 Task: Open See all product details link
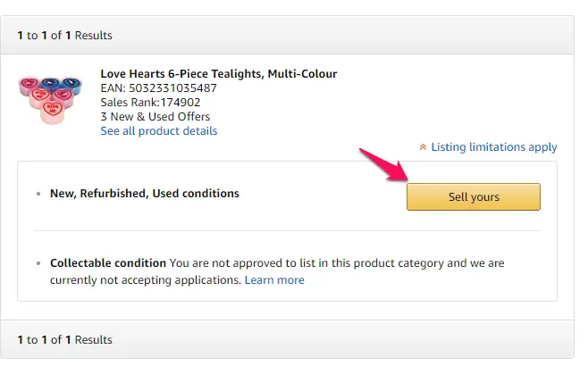coord(159,130)
